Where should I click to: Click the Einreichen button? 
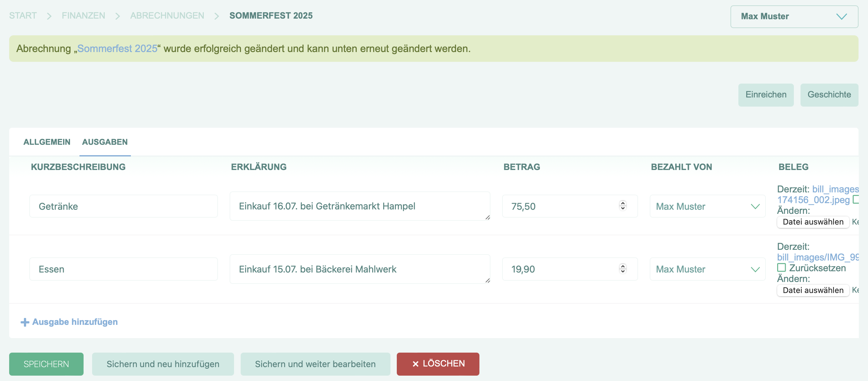pyautogui.click(x=765, y=95)
